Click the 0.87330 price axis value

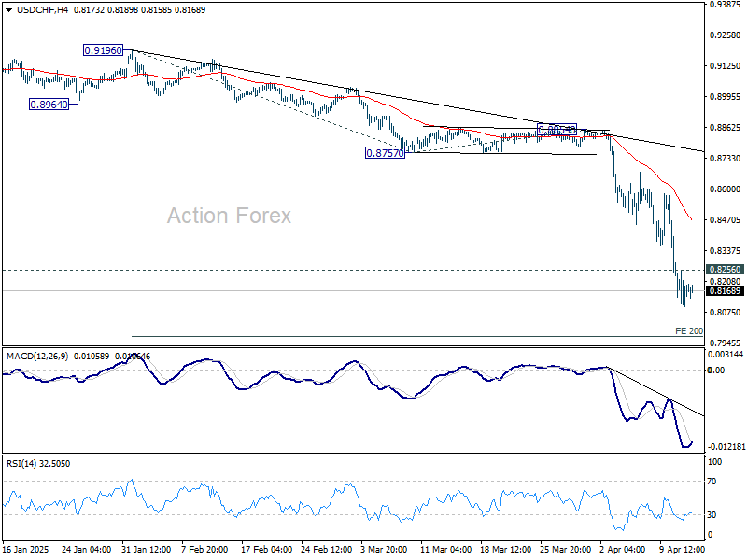point(725,158)
